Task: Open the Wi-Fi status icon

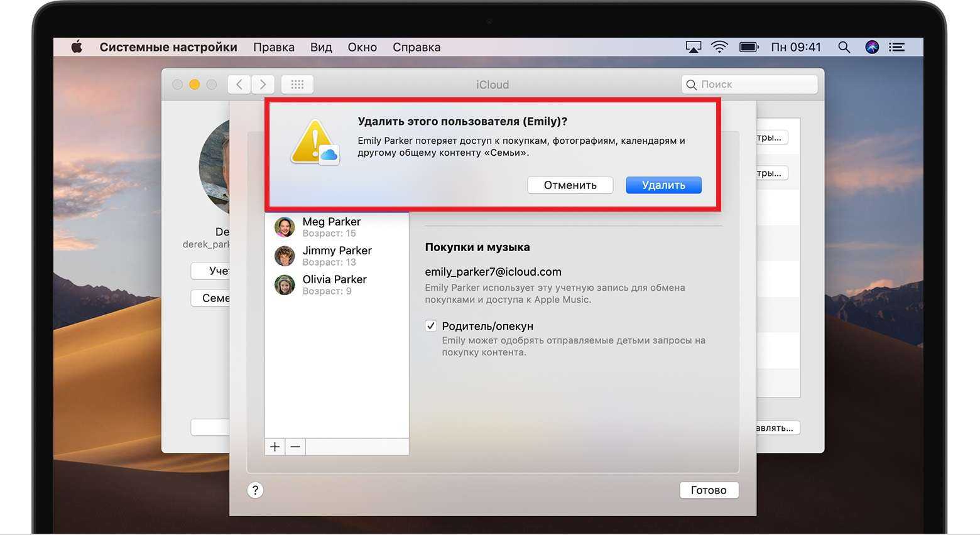Action: point(719,47)
